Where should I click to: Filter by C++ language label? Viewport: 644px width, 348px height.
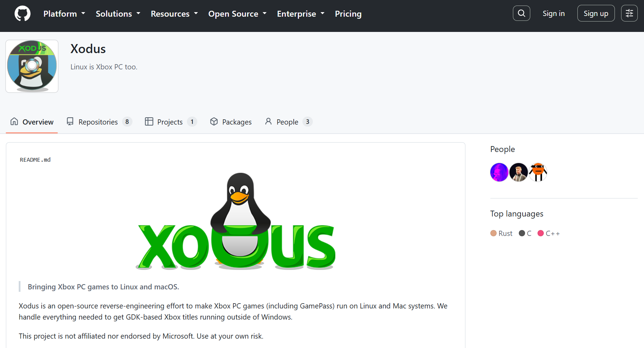coord(553,234)
